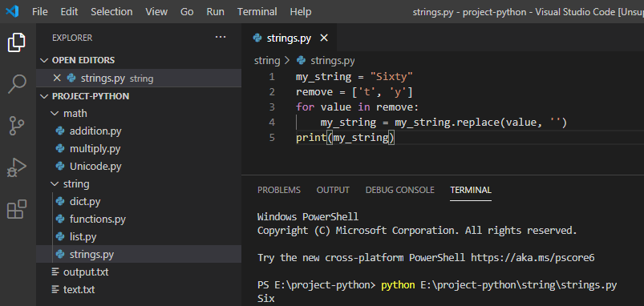Click Python icon beside dict.py
Screen dimensions: 644x306
[x=60, y=201]
